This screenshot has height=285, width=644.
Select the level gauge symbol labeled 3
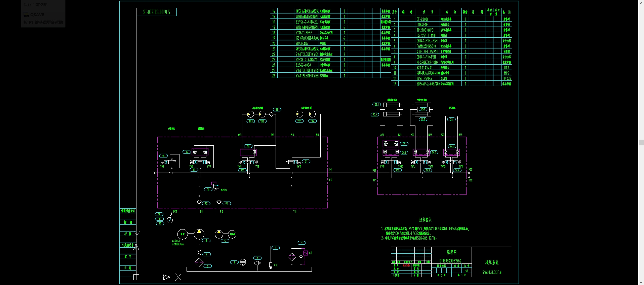(257, 263)
